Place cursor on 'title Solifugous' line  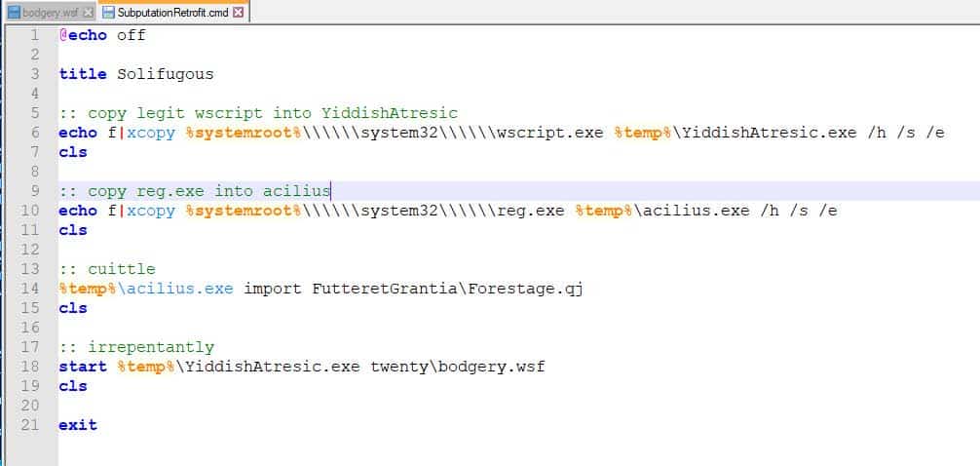coord(136,74)
